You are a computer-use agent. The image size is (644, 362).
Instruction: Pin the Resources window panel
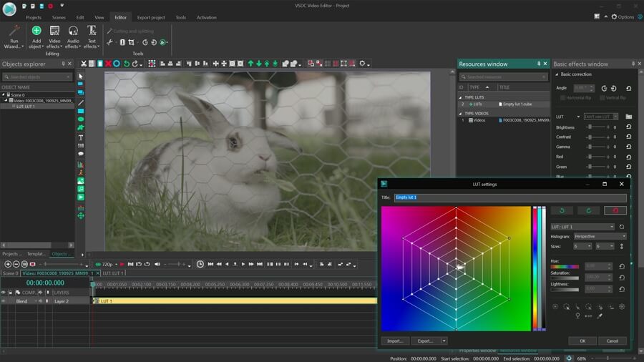click(539, 64)
